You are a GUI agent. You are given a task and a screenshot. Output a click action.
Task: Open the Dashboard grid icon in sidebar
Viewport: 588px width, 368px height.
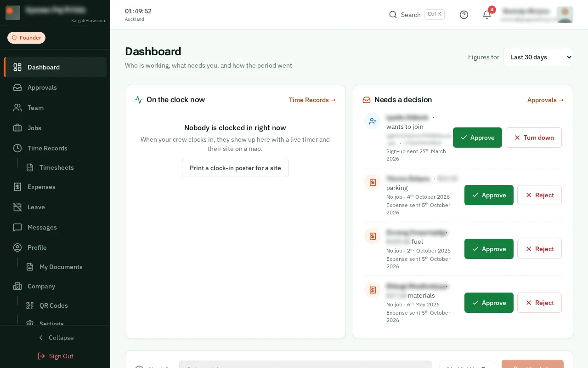tap(17, 67)
